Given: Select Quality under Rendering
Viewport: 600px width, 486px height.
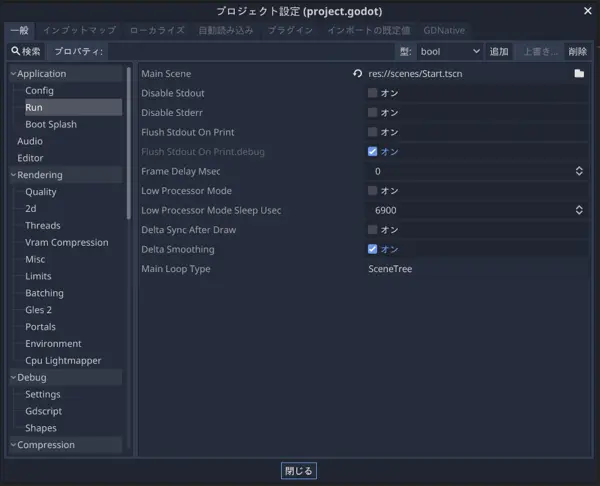Looking at the screenshot, I should point(41,192).
